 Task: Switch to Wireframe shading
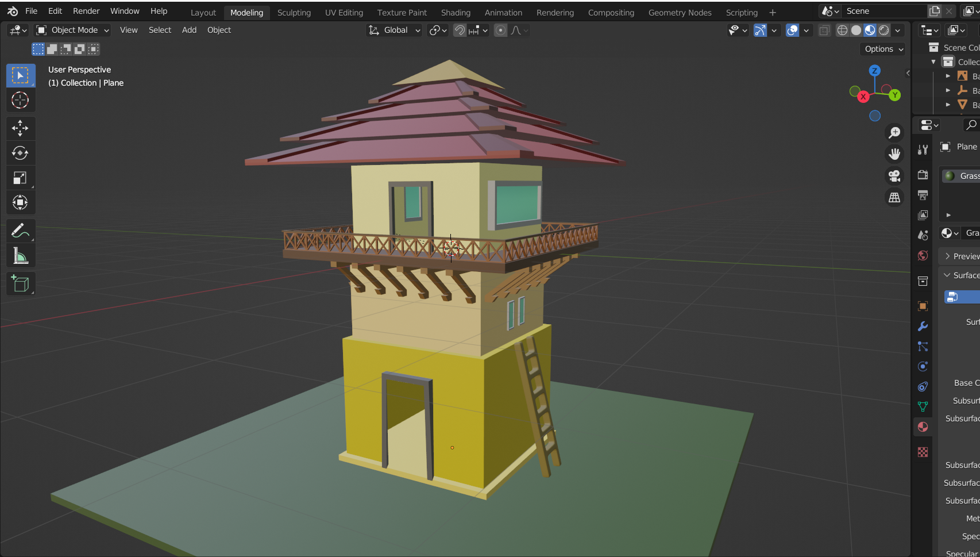(842, 30)
